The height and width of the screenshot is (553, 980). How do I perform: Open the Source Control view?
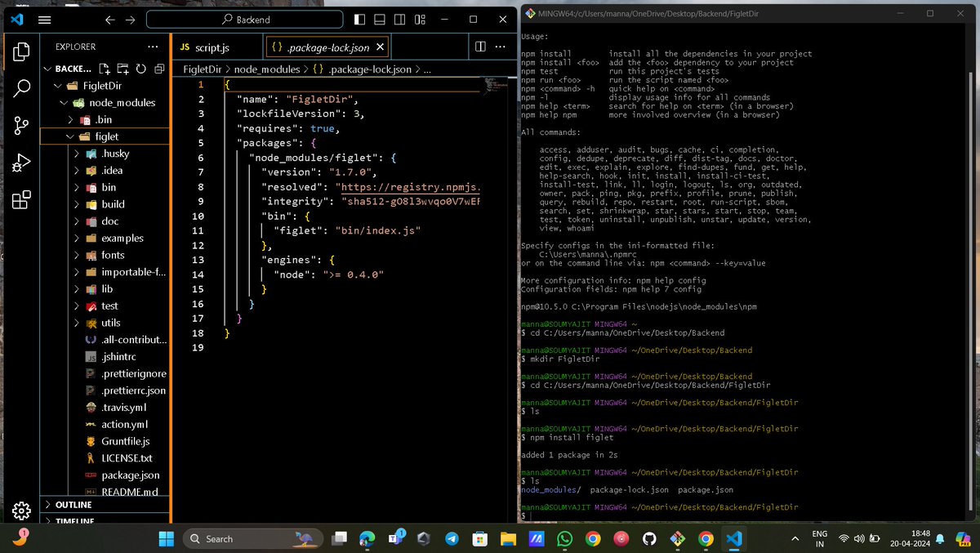[x=22, y=125]
